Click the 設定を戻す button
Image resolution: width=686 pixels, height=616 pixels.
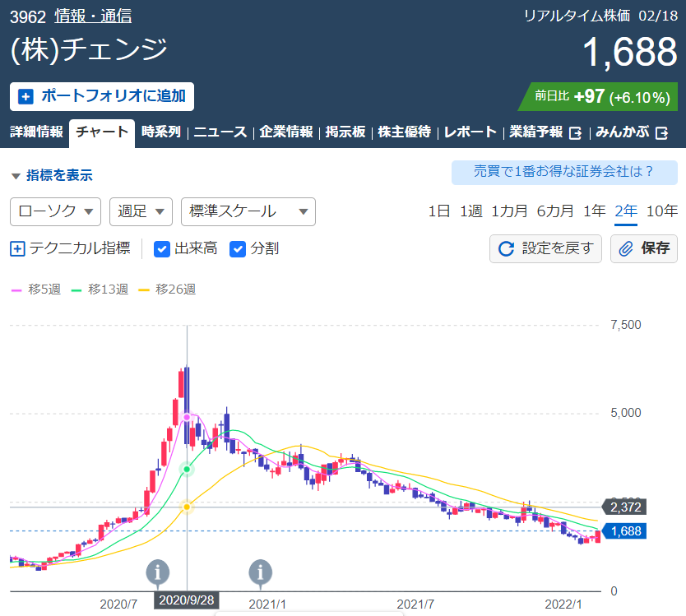[x=545, y=249]
